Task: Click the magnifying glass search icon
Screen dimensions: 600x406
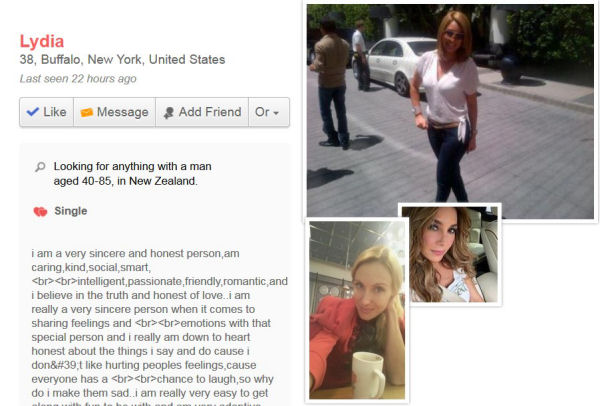Action: point(40,167)
